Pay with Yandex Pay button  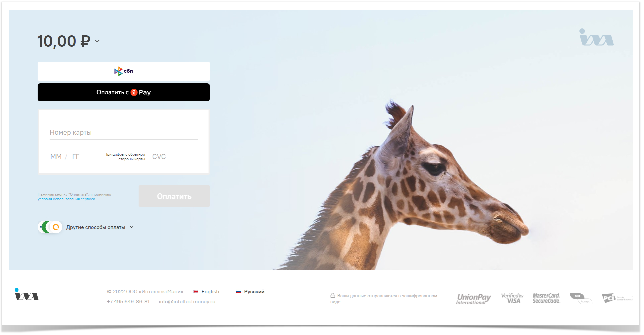point(124,92)
